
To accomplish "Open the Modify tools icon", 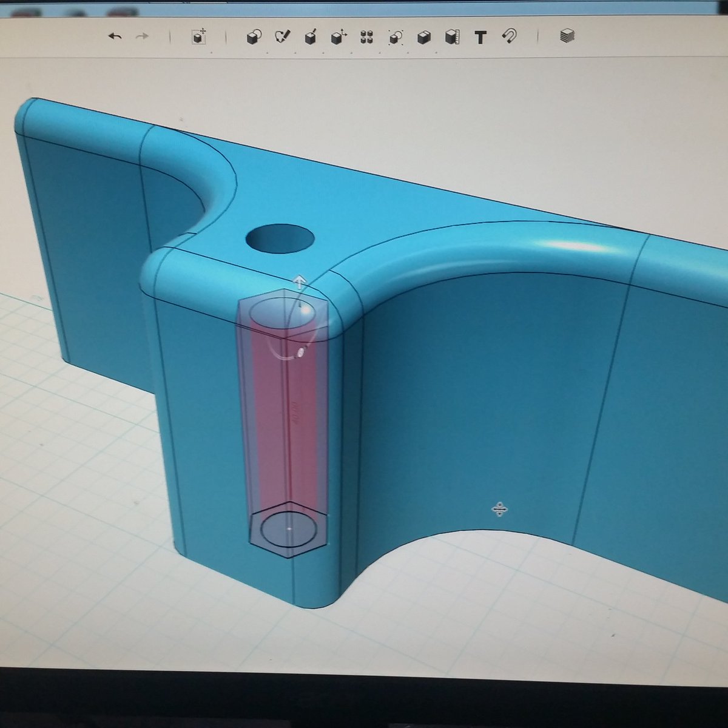I will (x=339, y=37).
